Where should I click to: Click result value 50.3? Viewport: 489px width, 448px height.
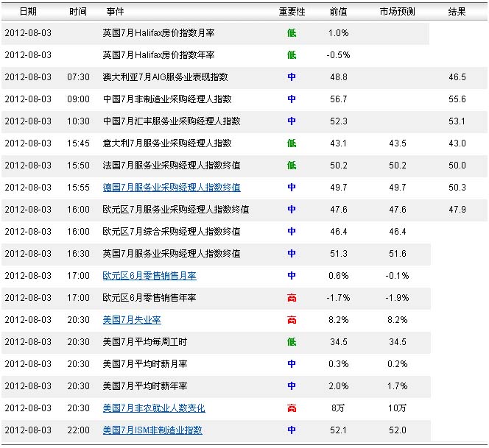tap(457, 188)
